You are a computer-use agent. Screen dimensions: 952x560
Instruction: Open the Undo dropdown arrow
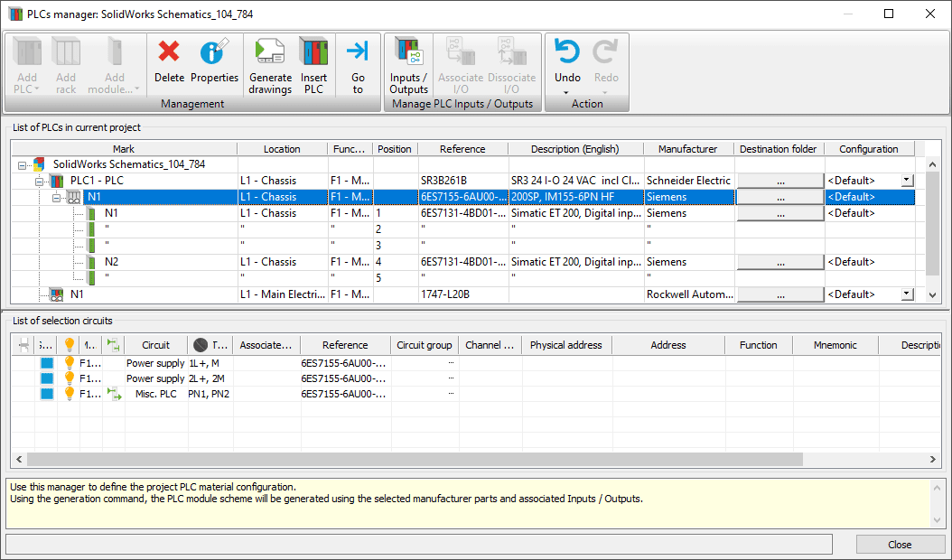tap(566, 93)
